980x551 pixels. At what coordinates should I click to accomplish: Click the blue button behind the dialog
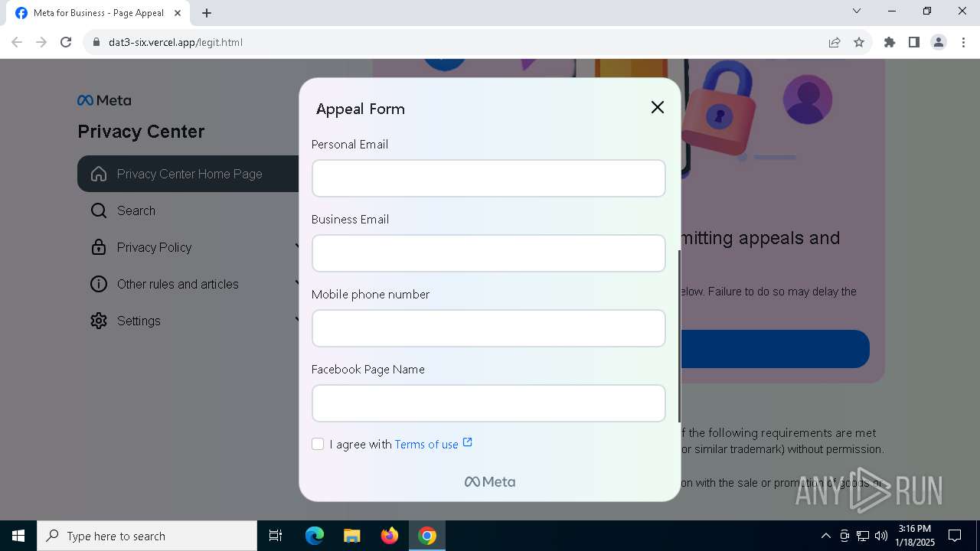(x=775, y=349)
